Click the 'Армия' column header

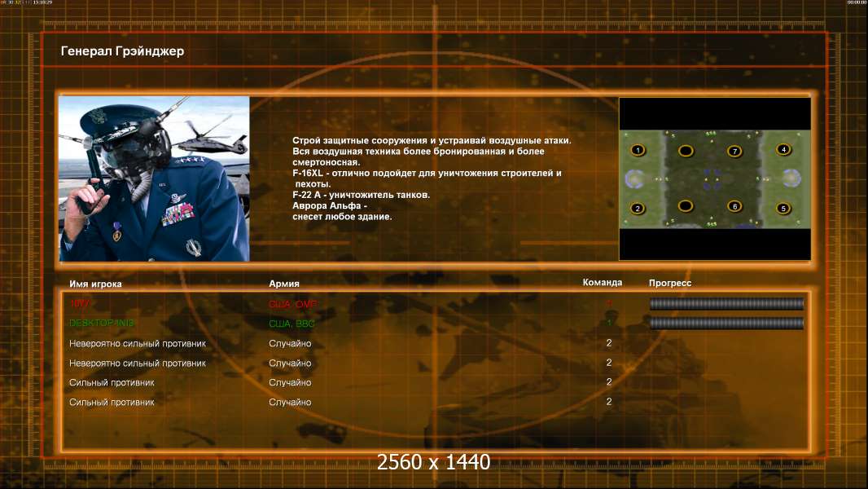coord(284,284)
